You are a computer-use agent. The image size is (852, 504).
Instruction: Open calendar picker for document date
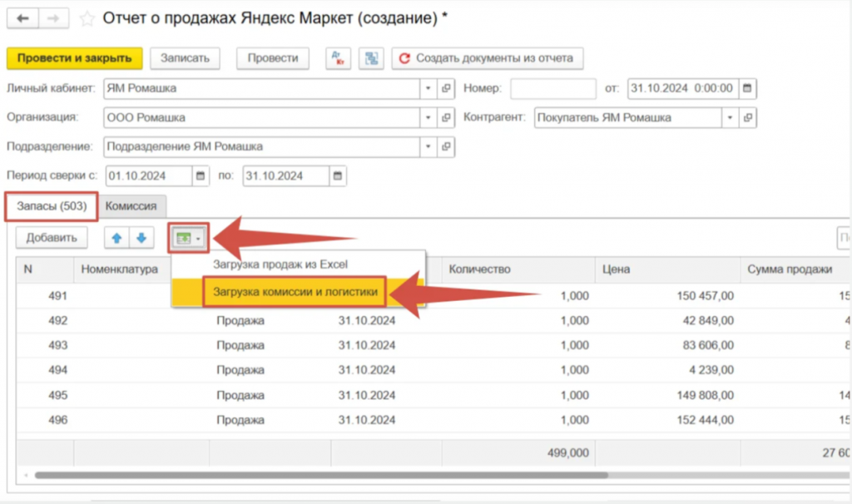click(x=746, y=88)
